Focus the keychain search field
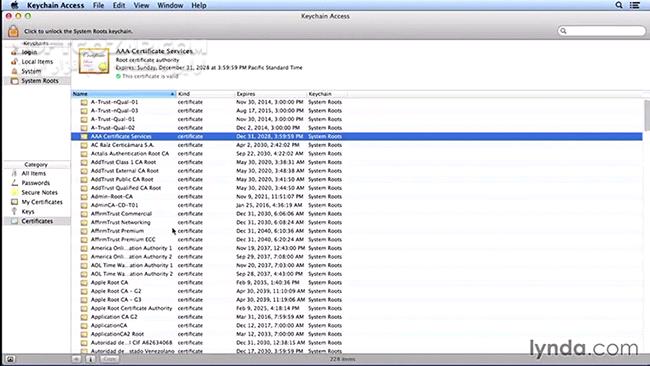Screen dimensions: 650x366 click(x=601, y=31)
